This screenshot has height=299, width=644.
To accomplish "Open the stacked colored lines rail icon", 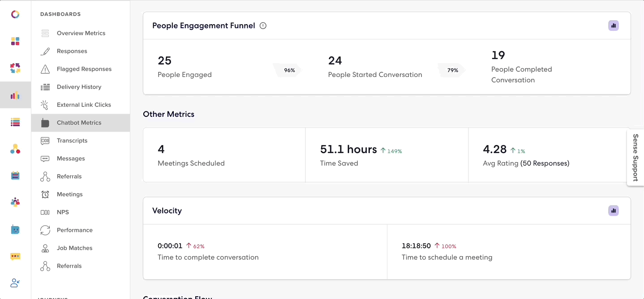I will tap(15, 122).
